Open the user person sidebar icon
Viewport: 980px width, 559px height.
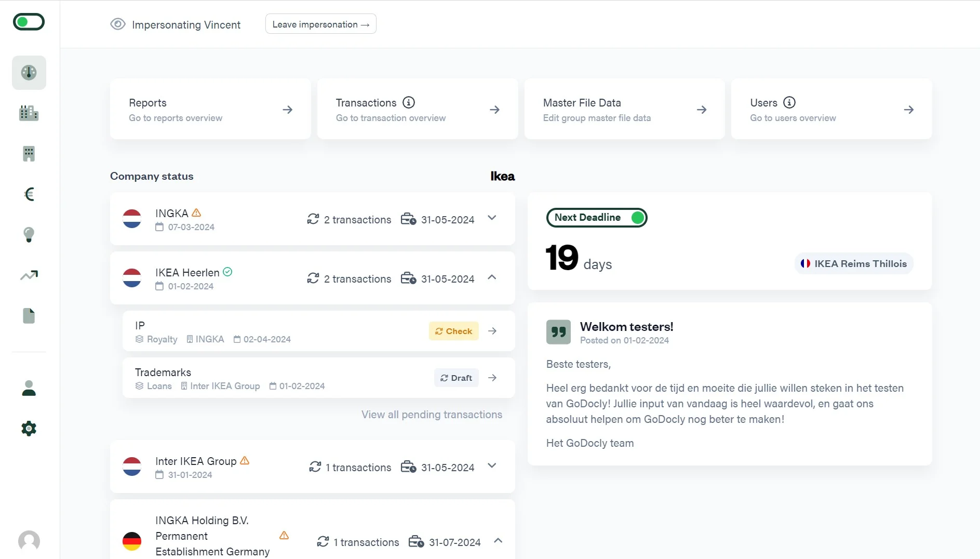[29, 388]
